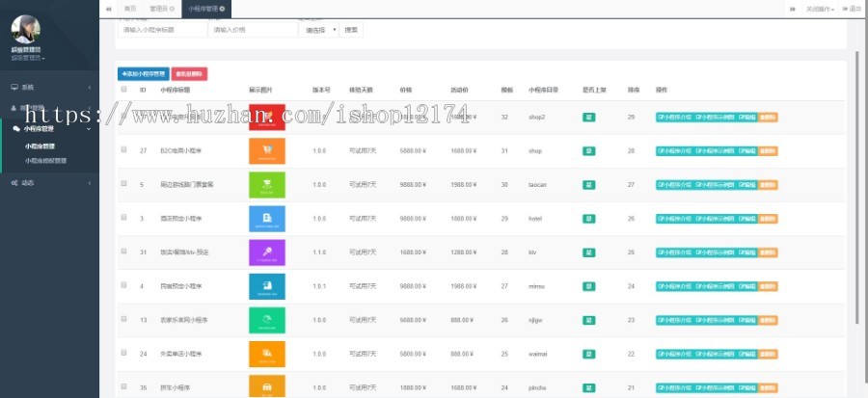
Task: Click the forward double-arrow icon near 关闭操作
Action: pos(792,8)
